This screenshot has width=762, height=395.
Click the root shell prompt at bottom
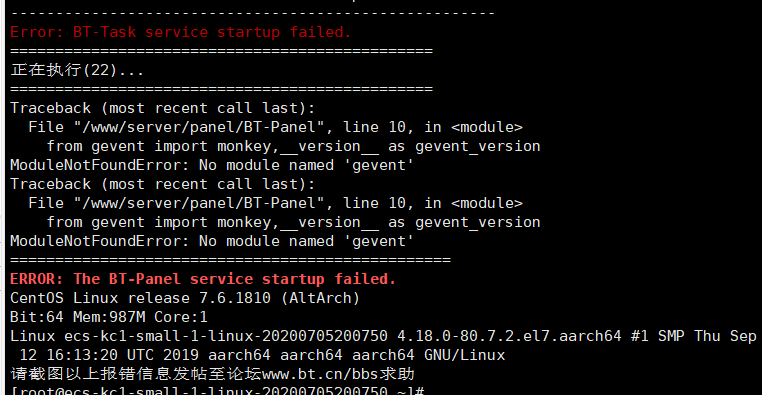point(218,391)
